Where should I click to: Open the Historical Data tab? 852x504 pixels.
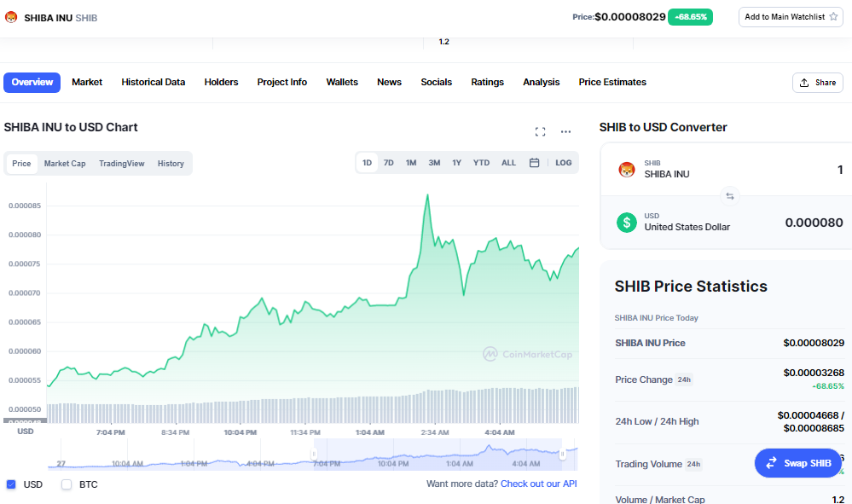tap(154, 82)
